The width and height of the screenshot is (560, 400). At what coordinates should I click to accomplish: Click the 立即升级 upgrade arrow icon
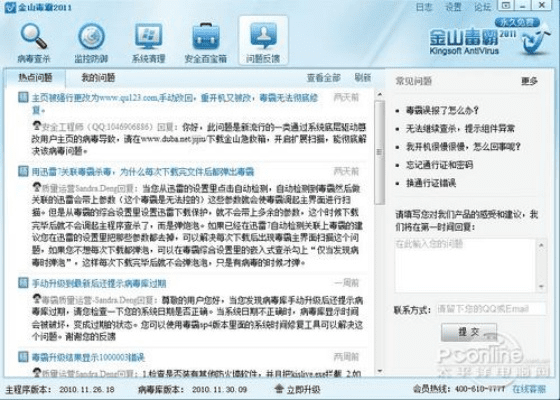tap(279, 389)
